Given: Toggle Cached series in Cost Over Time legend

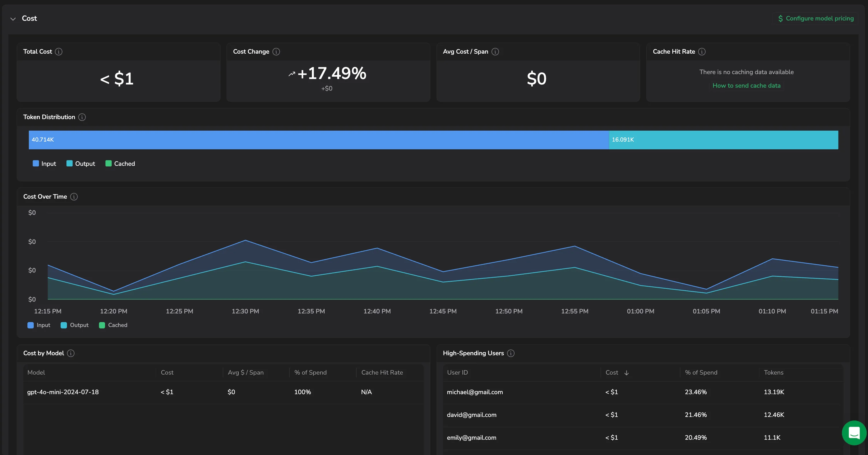Looking at the screenshot, I should click(113, 325).
